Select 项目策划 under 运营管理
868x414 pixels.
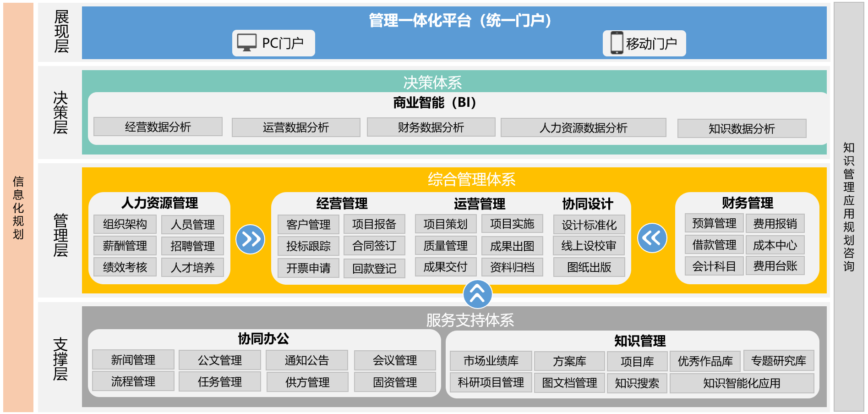[446, 224]
